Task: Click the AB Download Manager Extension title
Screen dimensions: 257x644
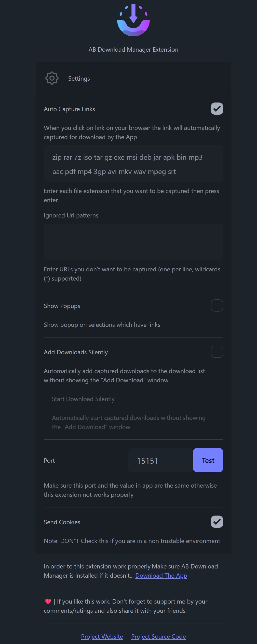Action: tap(133, 50)
